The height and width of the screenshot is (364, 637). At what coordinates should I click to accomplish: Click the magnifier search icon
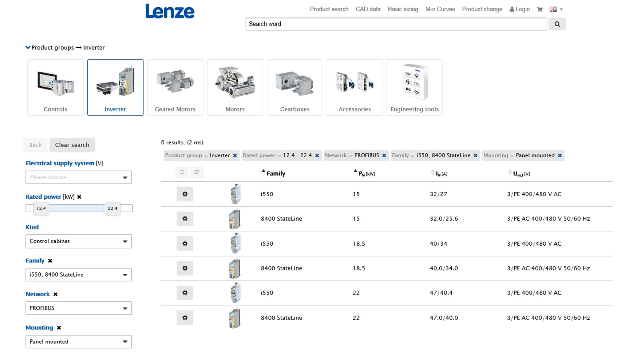(557, 24)
